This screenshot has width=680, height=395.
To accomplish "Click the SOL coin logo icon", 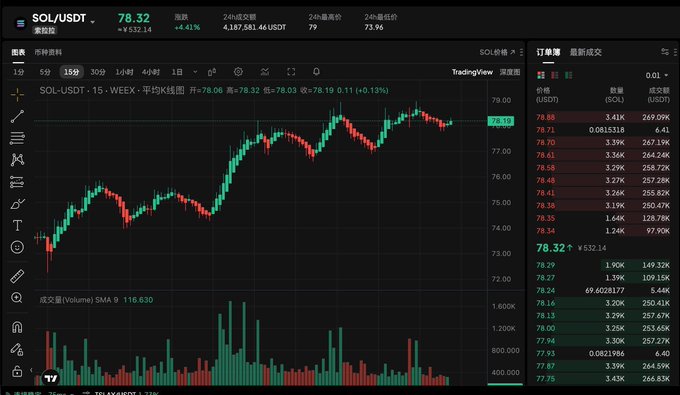I will pyautogui.click(x=20, y=23).
